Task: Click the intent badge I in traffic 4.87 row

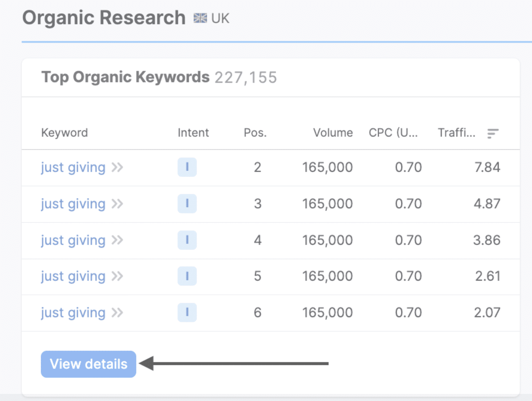Action: click(x=187, y=203)
